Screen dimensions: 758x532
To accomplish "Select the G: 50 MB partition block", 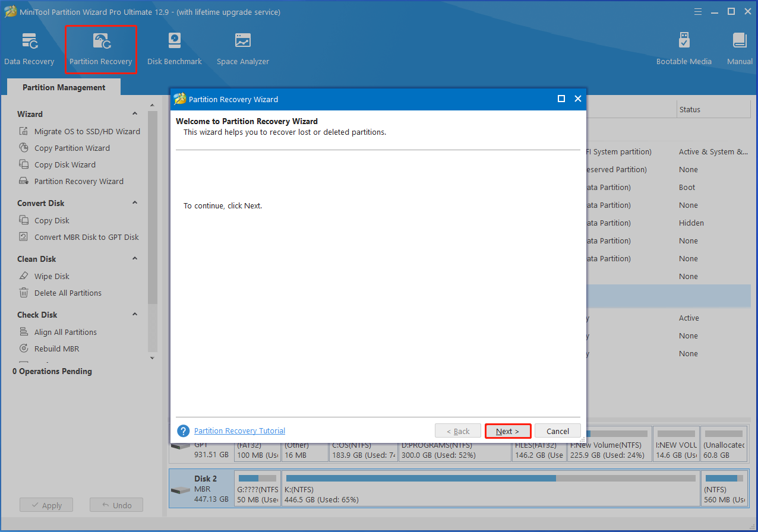I will pyautogui.click(x=258, y=489).
